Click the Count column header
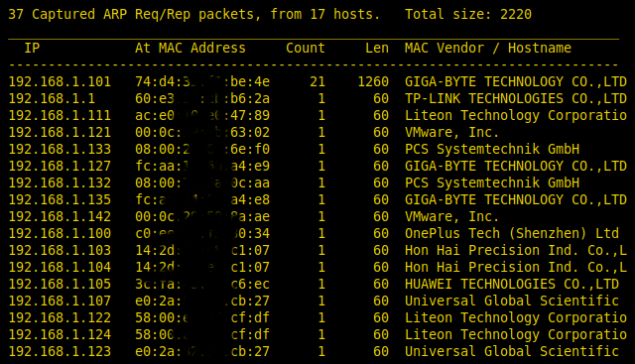Viewport: 635px width, 364px height. (x=306, y=49)
